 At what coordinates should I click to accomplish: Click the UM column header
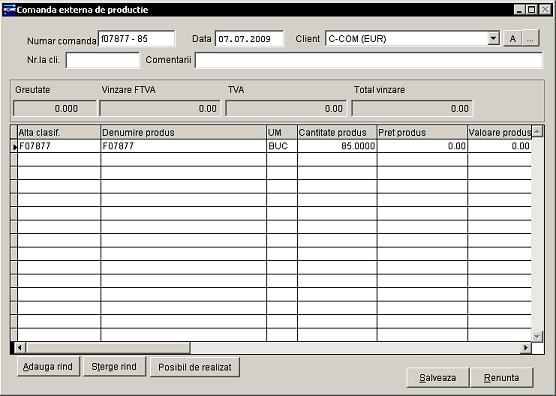282,132
